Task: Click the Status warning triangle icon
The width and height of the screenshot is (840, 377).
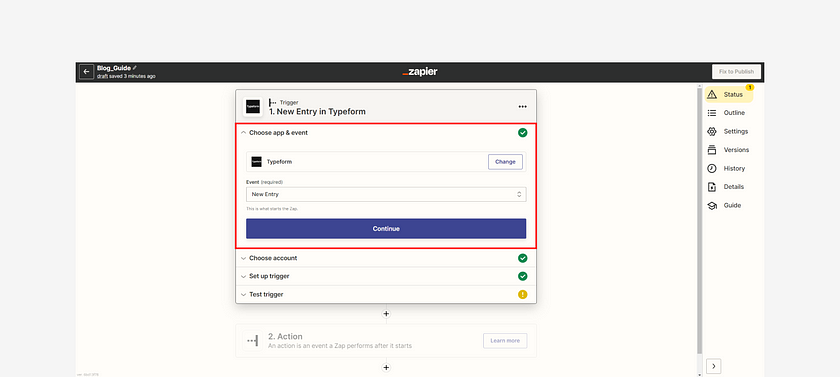Action: [712, 94]
